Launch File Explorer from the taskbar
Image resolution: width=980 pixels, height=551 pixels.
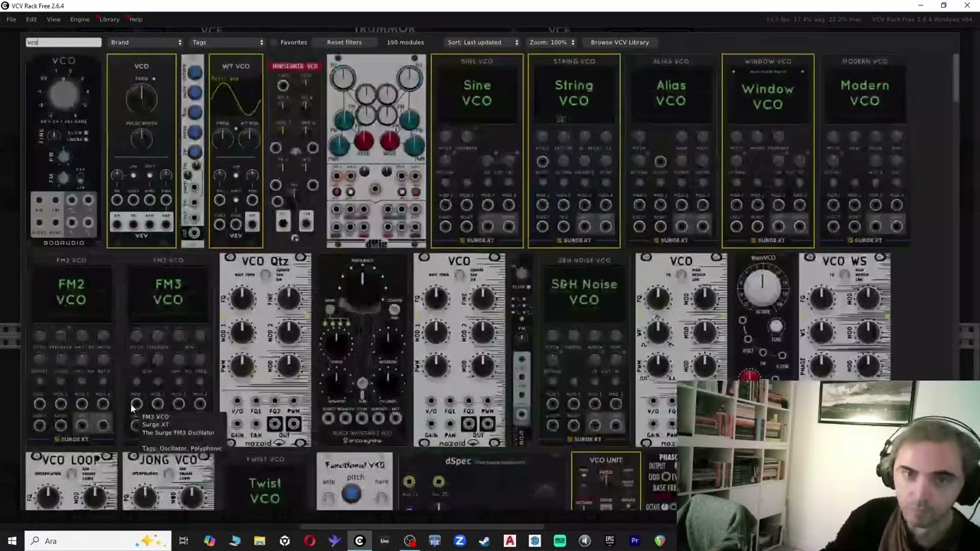point(260,541)
